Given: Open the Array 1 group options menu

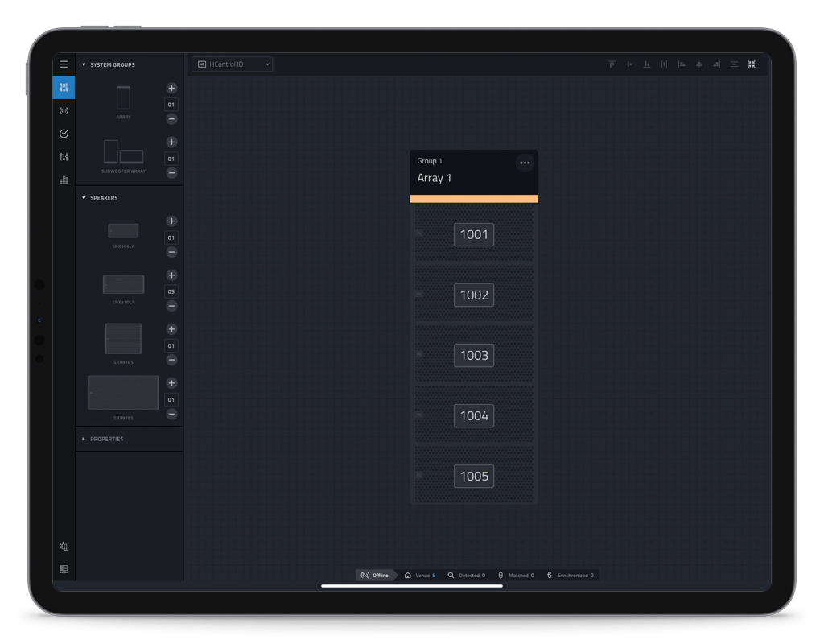Looking at the screenshot, I should (x=525, y=162).
